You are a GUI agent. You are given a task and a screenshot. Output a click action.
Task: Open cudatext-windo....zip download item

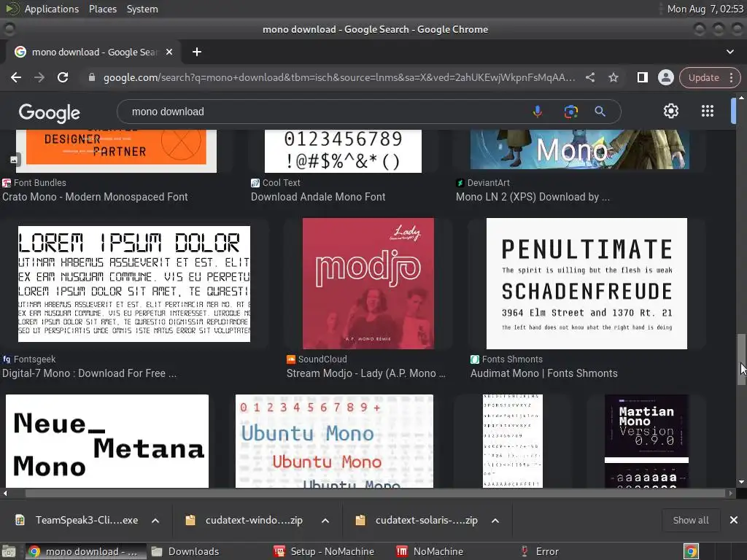[245, 521]
